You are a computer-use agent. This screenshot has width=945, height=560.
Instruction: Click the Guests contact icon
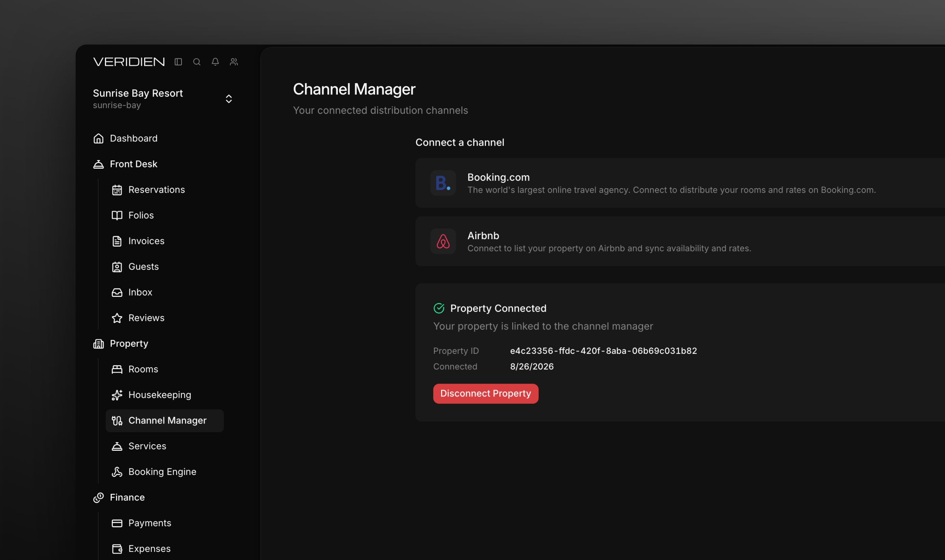click(117, 267)
